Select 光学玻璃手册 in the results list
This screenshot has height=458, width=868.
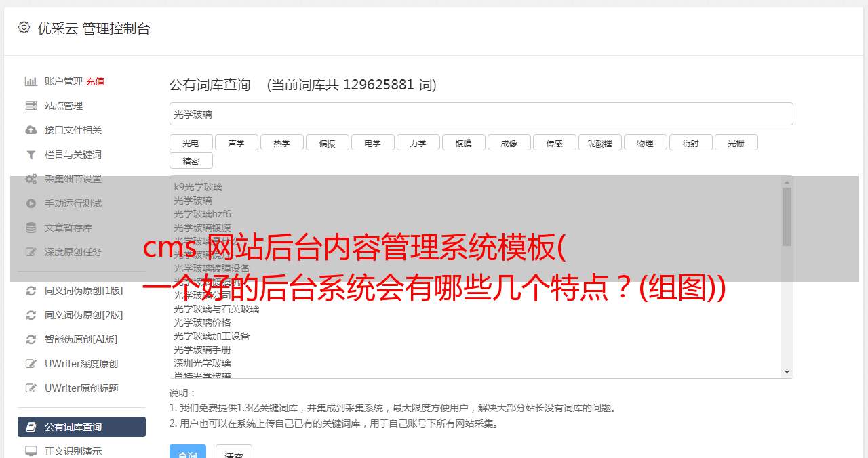202,350
